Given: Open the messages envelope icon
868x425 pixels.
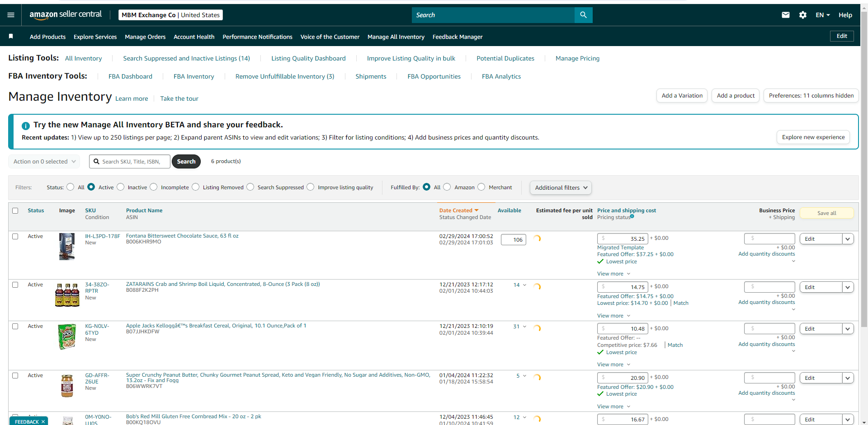Looking at the screenshot, I should click(x=786, y=15).
